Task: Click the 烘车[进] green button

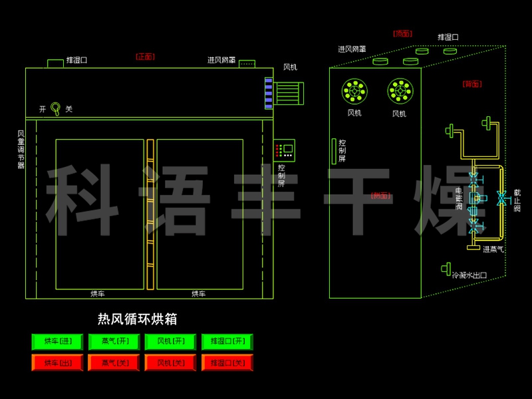Action: [57, 342]
